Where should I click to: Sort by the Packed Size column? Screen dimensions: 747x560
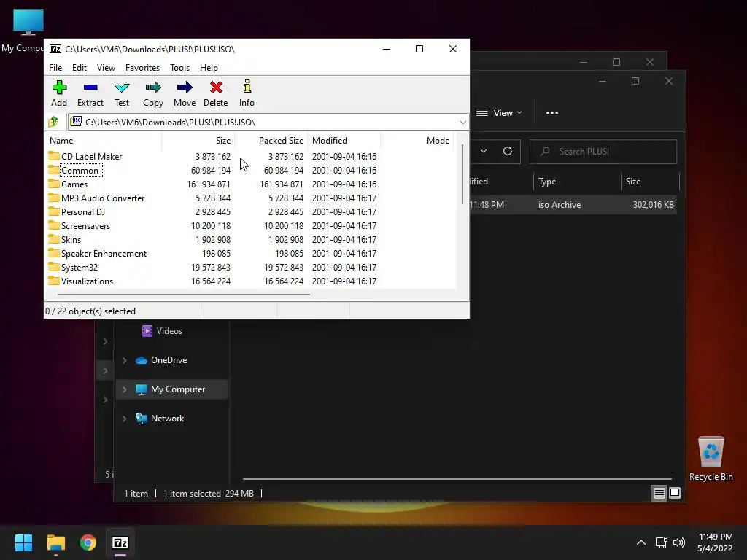coord(271,141)
